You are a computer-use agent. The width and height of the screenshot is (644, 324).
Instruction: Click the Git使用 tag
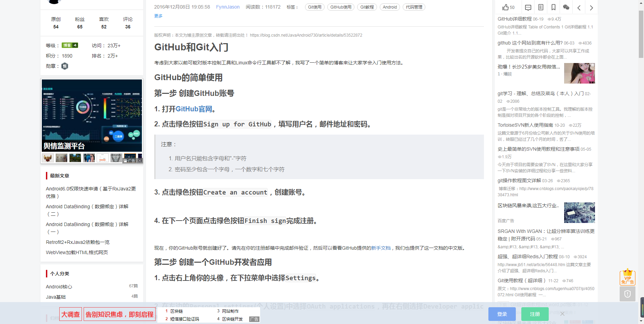point(315,7)
